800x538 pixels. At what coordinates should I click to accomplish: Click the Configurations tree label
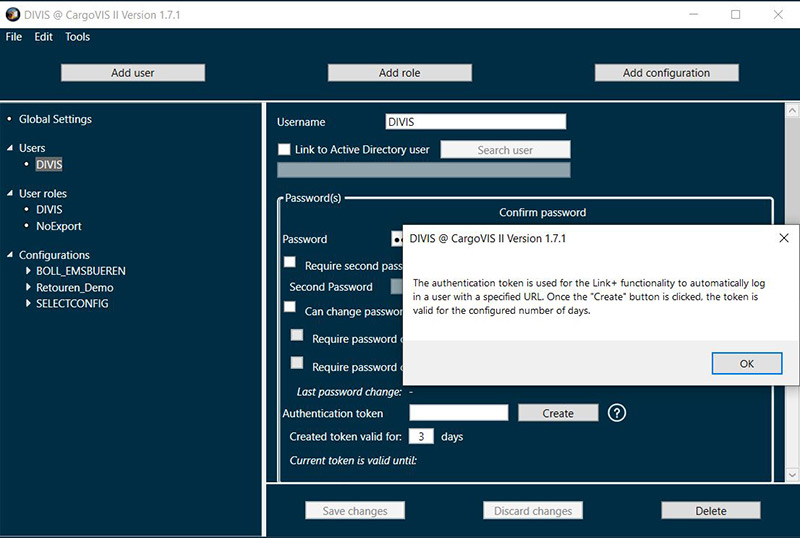(54, 255)
